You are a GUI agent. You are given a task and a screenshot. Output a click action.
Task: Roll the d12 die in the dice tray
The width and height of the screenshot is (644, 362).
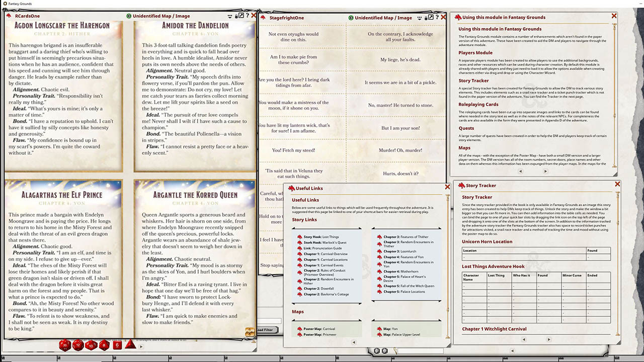(x=77, y=345)
